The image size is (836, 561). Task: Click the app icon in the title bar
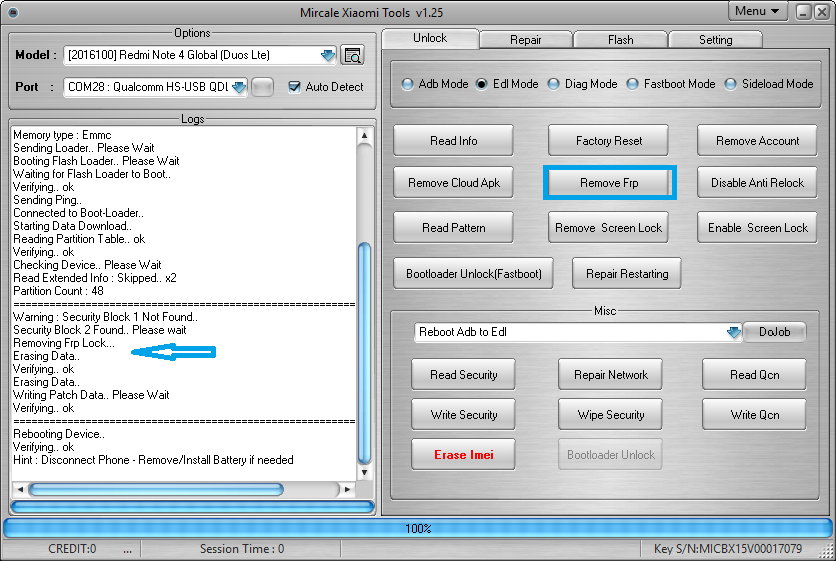click(13, 12)
